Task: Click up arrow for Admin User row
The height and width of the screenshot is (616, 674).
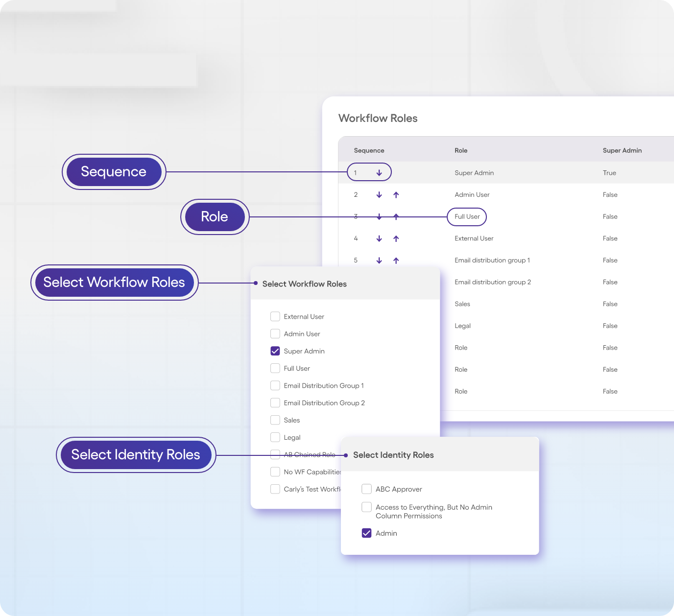Action: click(396, 195)
